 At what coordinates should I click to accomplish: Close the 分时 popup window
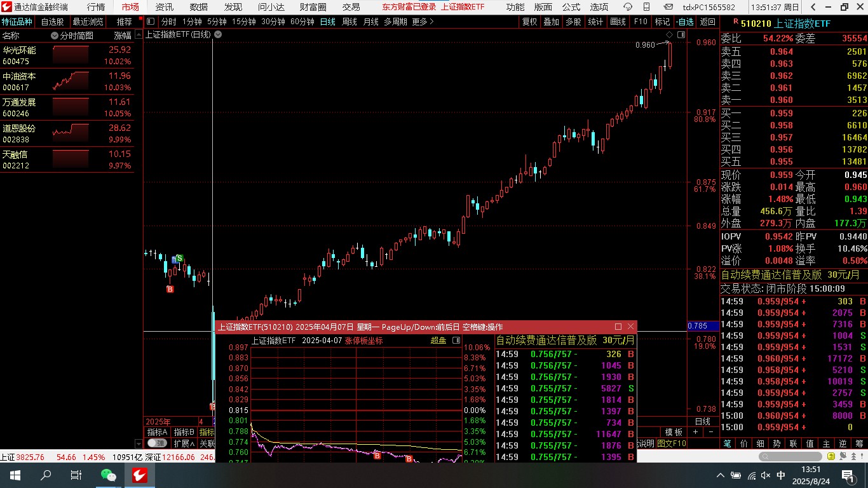point(630,327)
